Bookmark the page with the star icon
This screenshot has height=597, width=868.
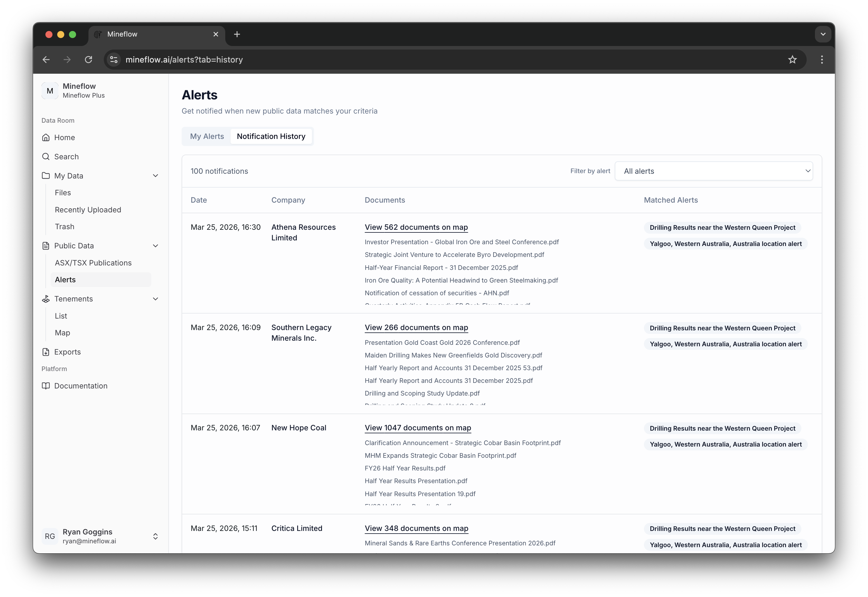click(x=793, y=60)
